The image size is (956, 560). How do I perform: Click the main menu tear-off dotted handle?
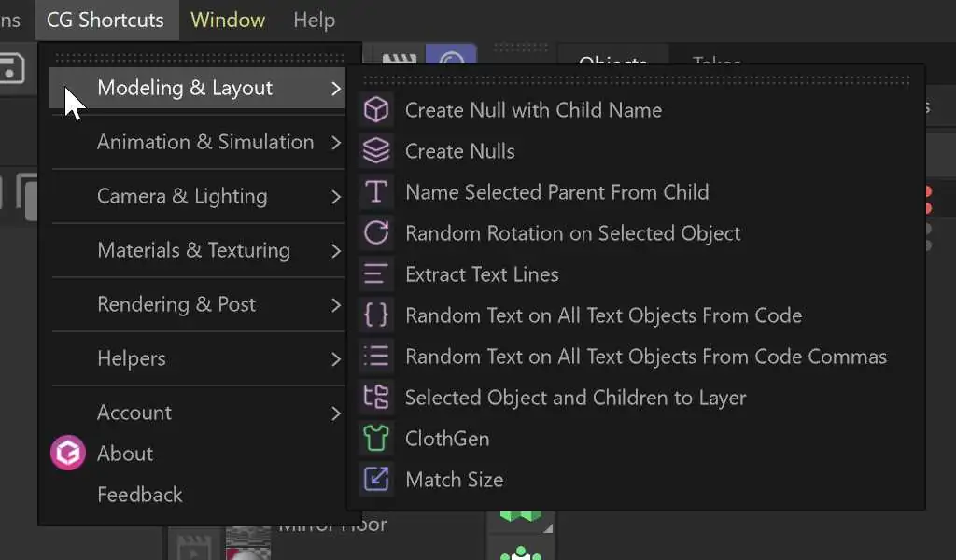(200, 58)
